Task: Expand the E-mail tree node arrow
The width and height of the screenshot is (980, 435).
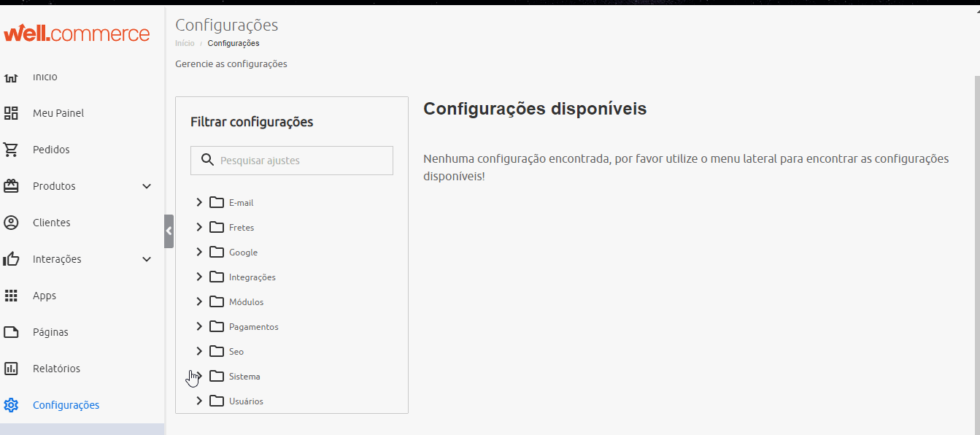Action: coord(199,202)
